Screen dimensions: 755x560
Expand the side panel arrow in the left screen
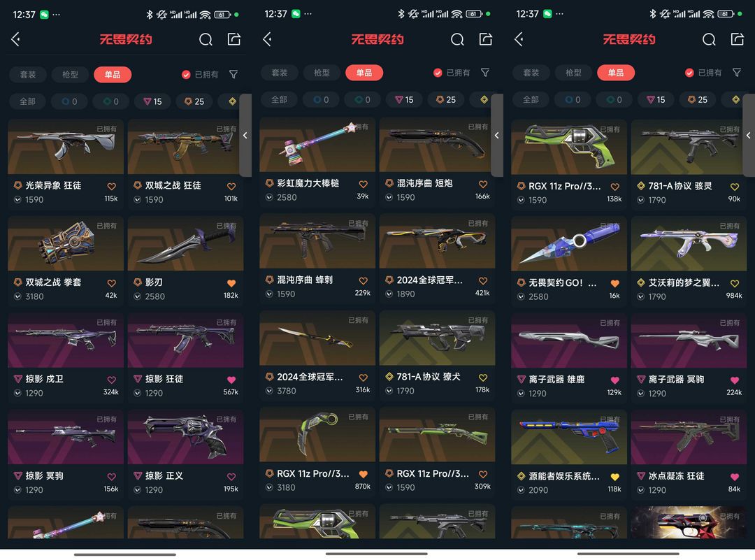245,136
